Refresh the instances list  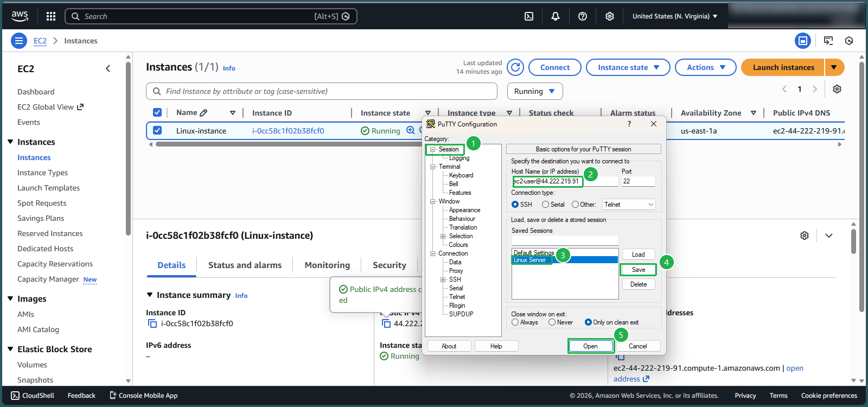(x=515, y=67)
